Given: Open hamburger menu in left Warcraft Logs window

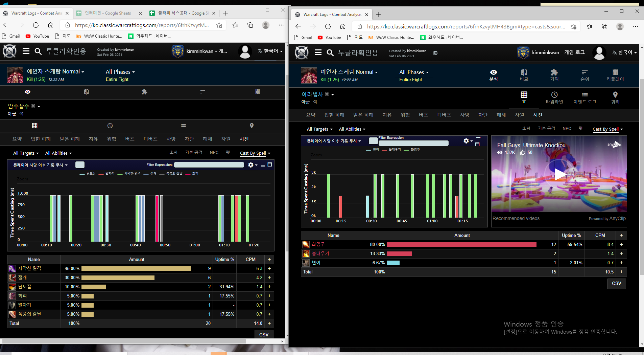Looking at the screenshot, I should point(26,51).
